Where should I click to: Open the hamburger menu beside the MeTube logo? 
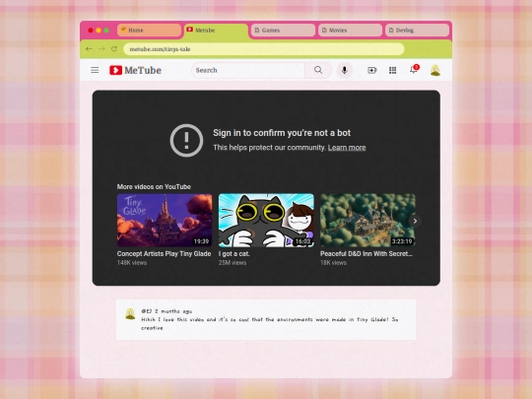click(x=95, y=70)
